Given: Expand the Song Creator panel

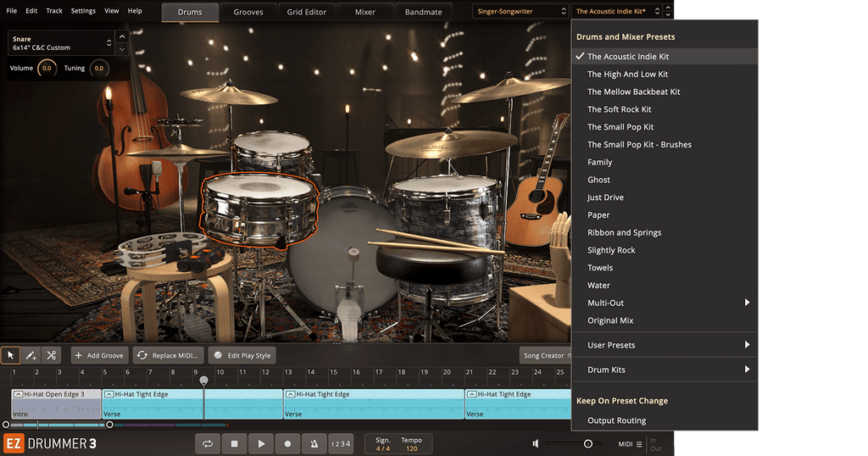Looking at the screenshot, I should coord(547,355).
